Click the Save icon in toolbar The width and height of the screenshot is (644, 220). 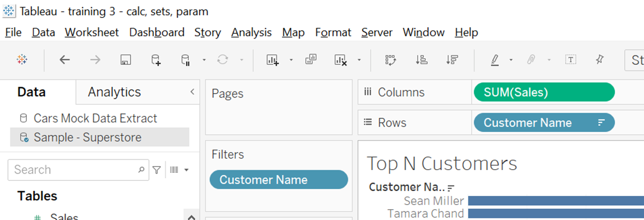(125, 60)
